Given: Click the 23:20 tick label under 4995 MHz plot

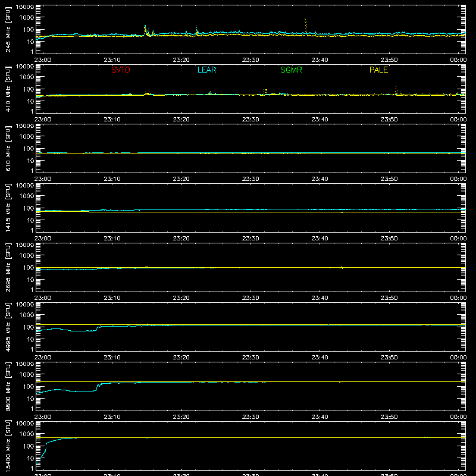Looking at the screenshot, I should pyautogui.click(x=181, y=358).
